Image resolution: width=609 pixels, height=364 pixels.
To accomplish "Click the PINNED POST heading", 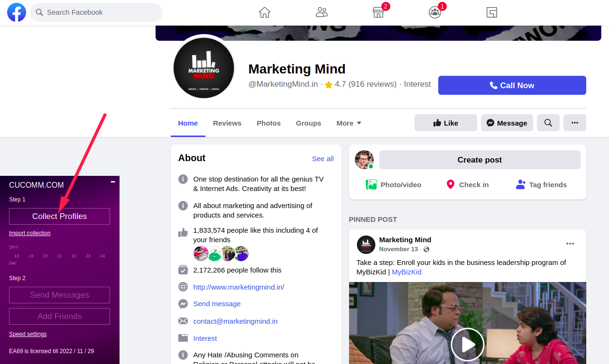I will click(x=373, y=219).
